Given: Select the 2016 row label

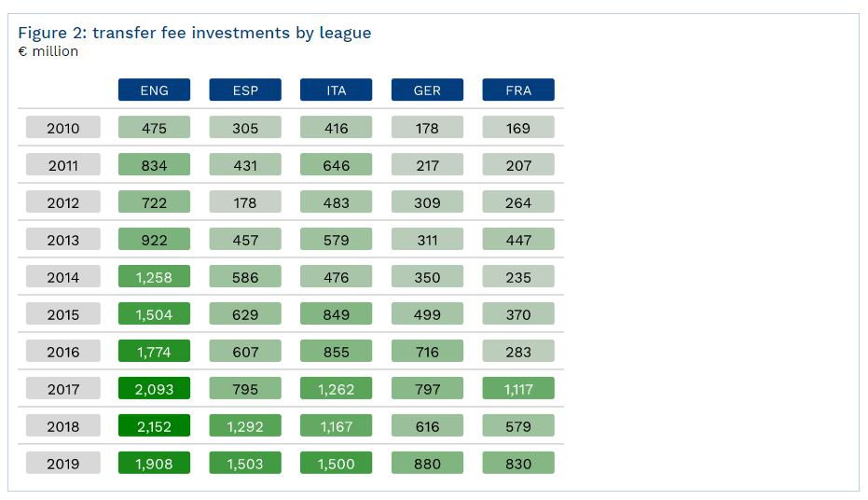Looking at the screenshot, I should click(x=63, y=351).
